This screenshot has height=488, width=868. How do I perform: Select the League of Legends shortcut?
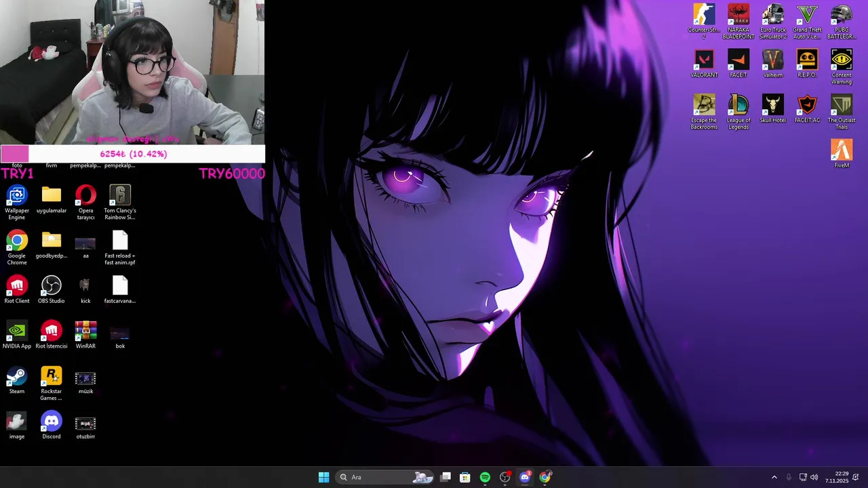(738, 113)
